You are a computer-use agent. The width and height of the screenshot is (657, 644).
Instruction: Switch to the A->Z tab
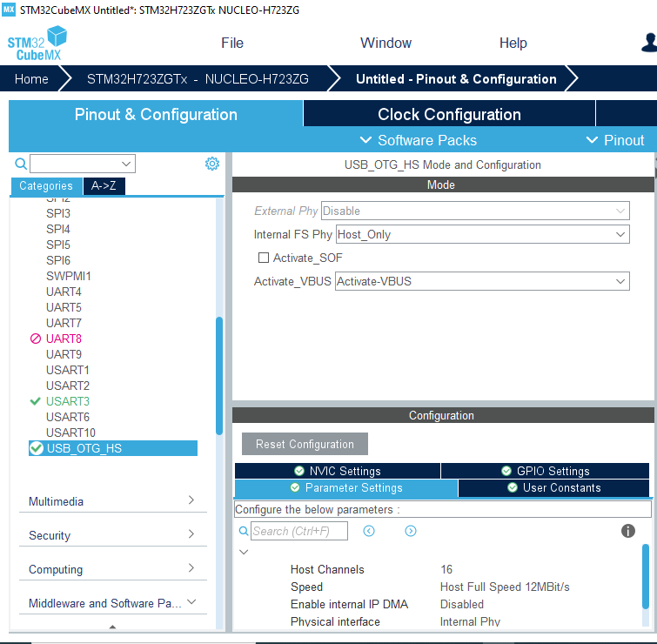tap(104, 185)
